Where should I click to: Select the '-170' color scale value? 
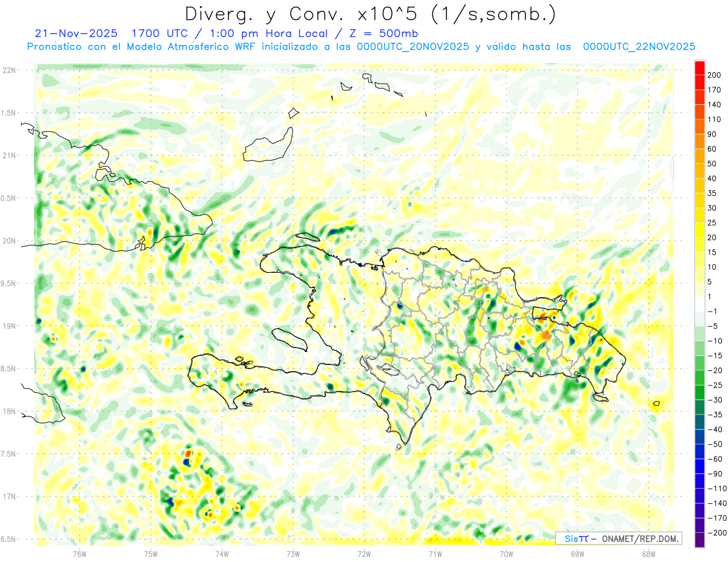click(x=716, y=518)
